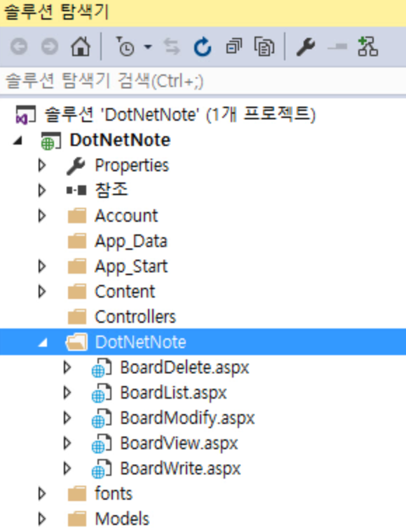The image size is (406, 532).
Task: Select the Models folder label
Action: (x=122, y=519)
